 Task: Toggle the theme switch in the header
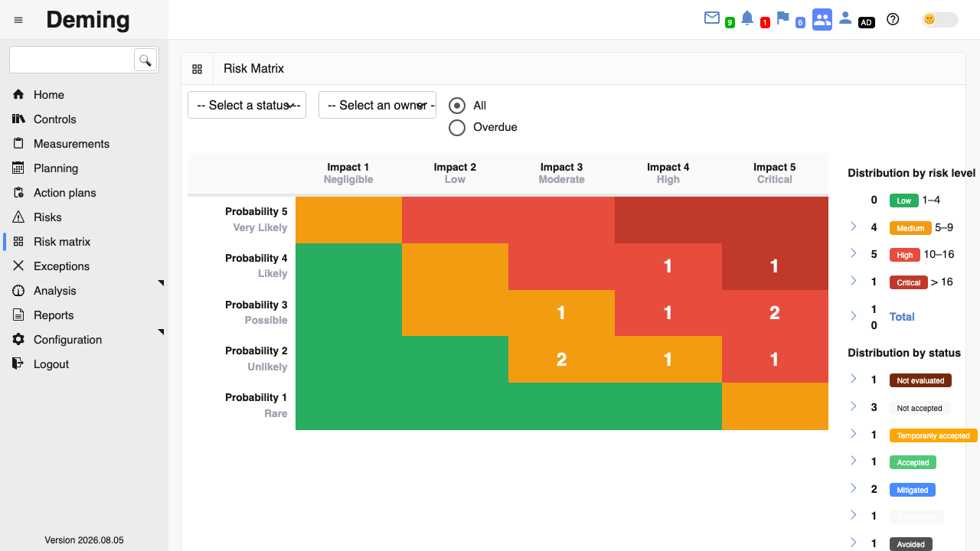940,20
